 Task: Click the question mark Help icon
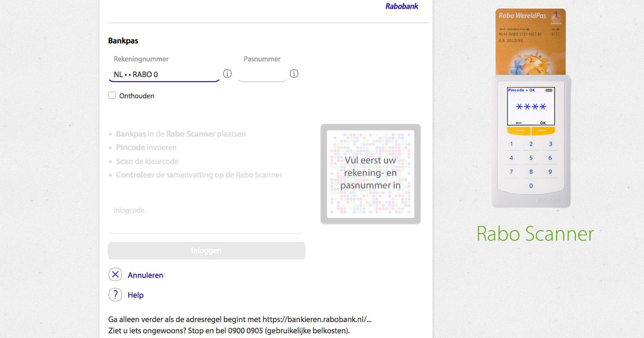click(115, 295)
